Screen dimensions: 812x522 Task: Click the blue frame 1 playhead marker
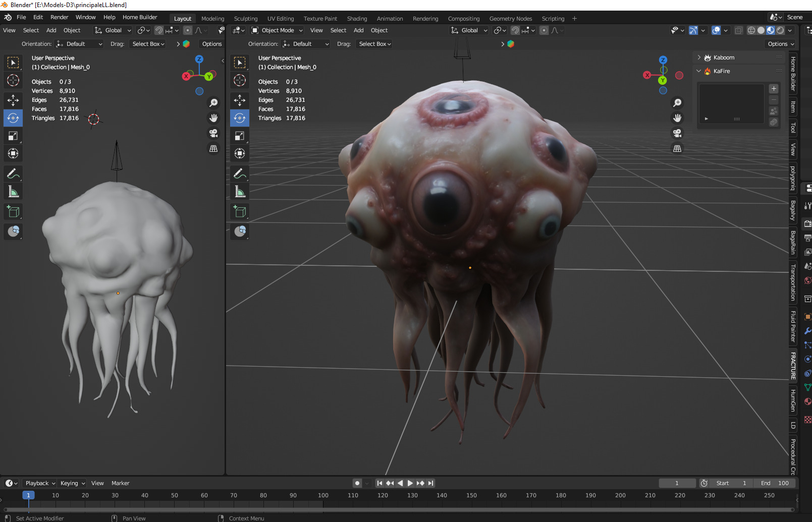(x=28, y=495)
